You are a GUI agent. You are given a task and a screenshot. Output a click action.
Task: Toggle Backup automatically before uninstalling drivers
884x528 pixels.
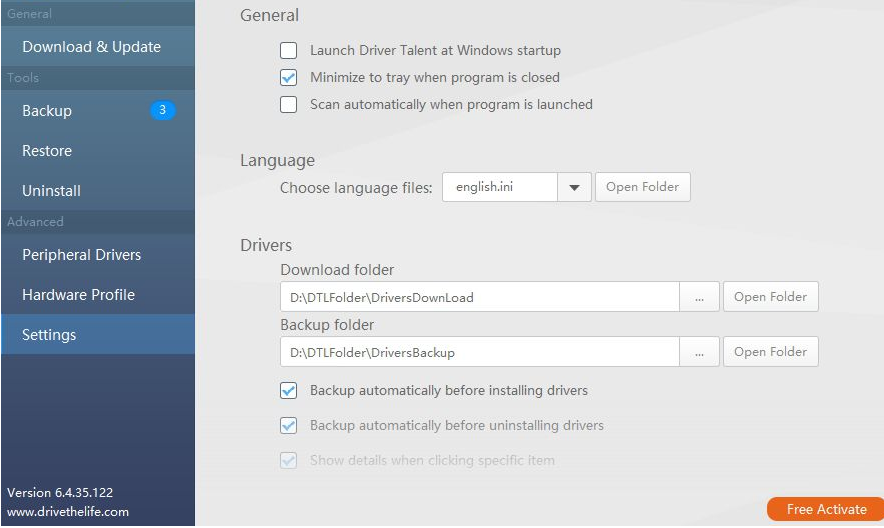289,425
